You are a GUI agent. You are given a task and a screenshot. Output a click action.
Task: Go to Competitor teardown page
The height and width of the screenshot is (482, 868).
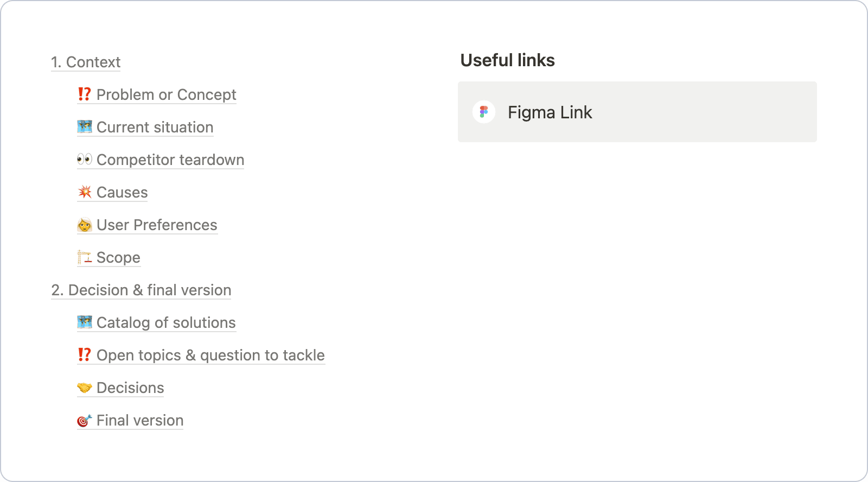pos(170,160)
